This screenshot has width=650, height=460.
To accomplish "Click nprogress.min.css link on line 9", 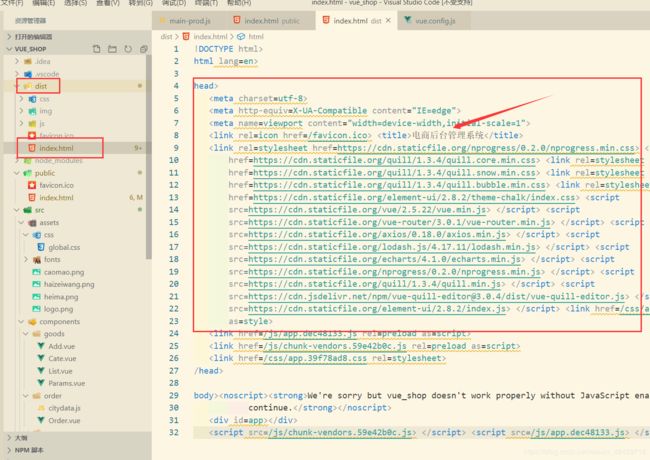I will click(x=486, y=148).
